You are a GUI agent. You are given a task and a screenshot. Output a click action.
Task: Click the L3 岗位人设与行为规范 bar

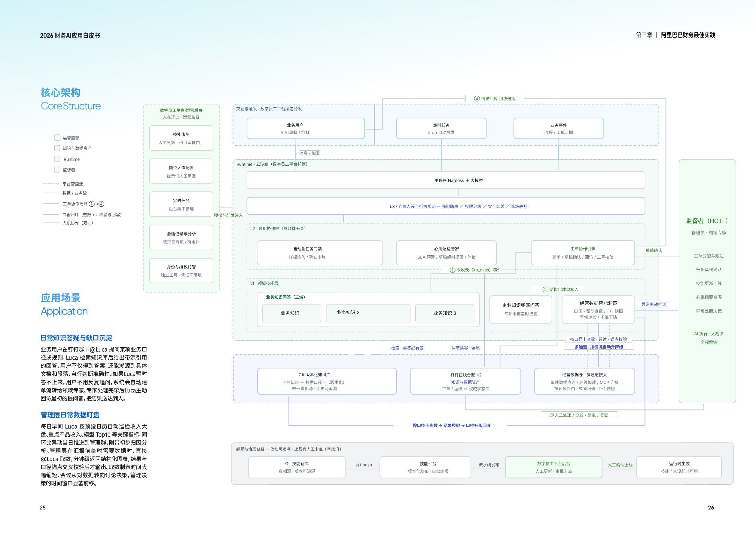tap(446, 206)
